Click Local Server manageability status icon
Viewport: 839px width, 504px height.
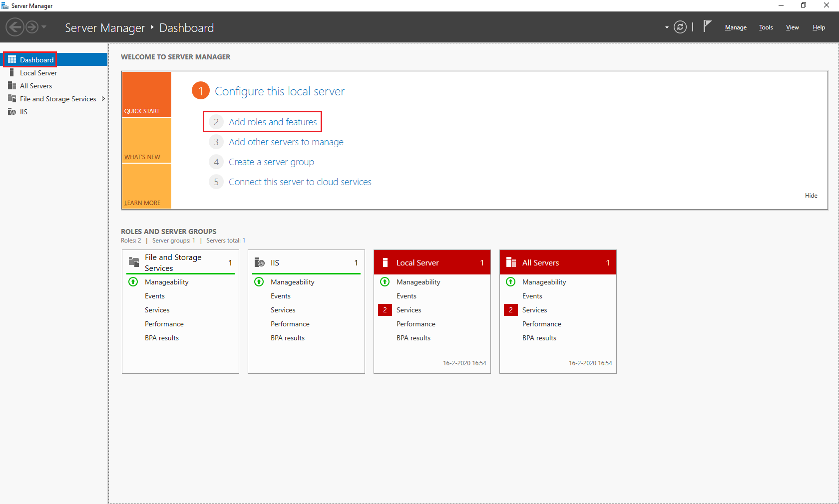point(385,282)
